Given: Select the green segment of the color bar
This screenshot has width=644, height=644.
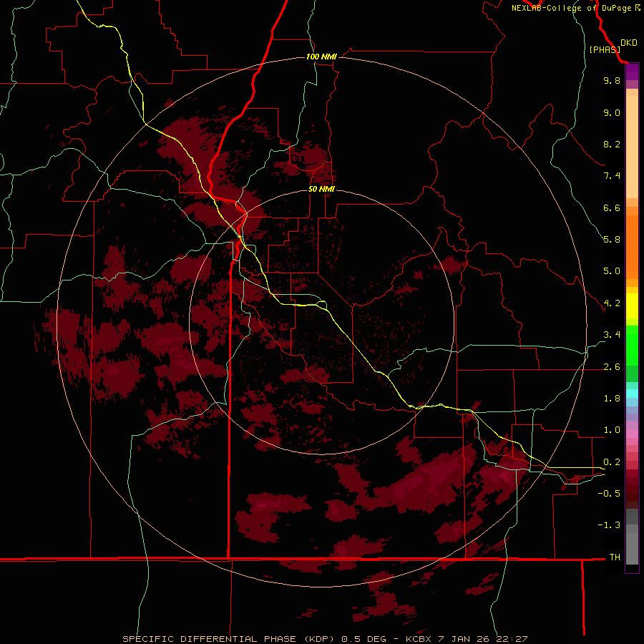Looking at the screenshot, I should [632, 346].
